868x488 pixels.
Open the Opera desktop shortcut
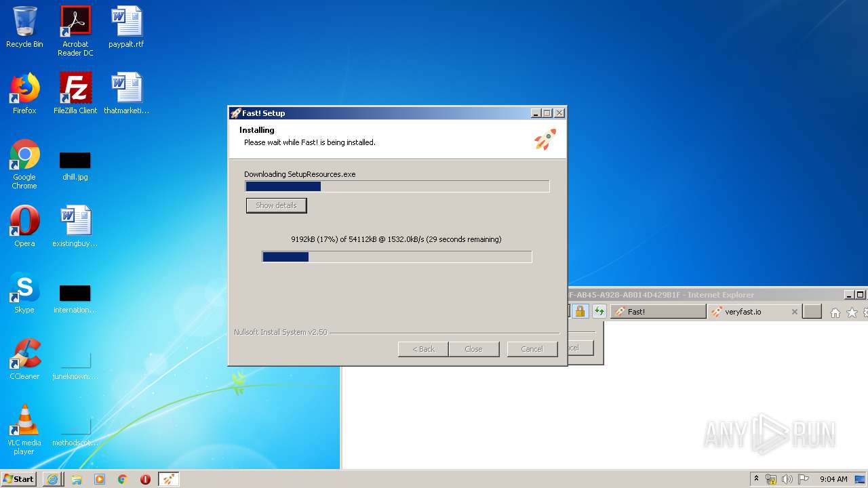point(24,226)
